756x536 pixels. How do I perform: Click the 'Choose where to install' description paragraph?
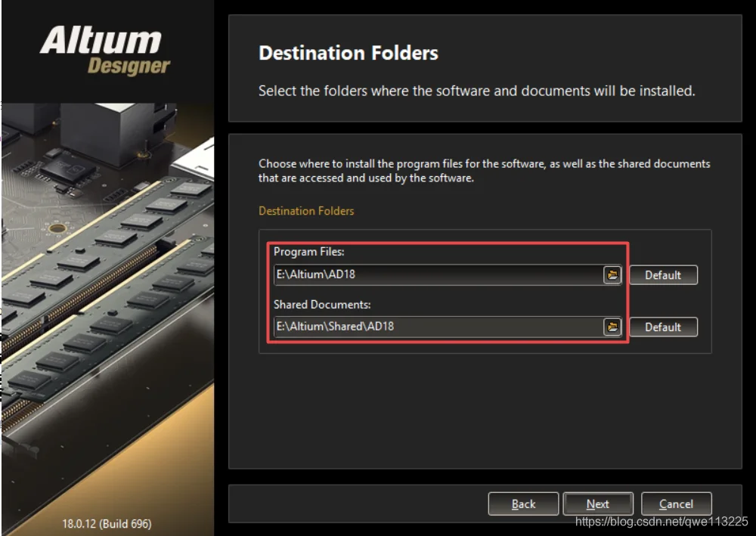pos(484,171)
